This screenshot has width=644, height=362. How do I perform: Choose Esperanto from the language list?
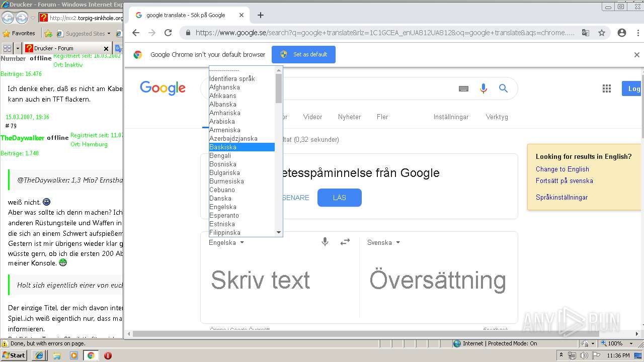point(242,215)
